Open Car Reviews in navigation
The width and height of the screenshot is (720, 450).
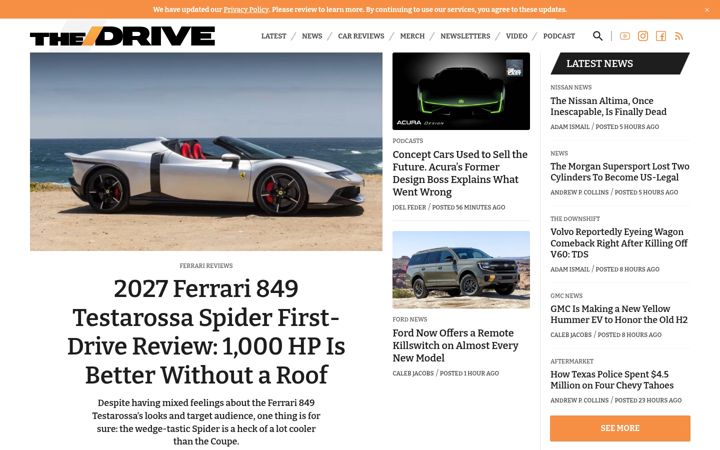point(361,36)
